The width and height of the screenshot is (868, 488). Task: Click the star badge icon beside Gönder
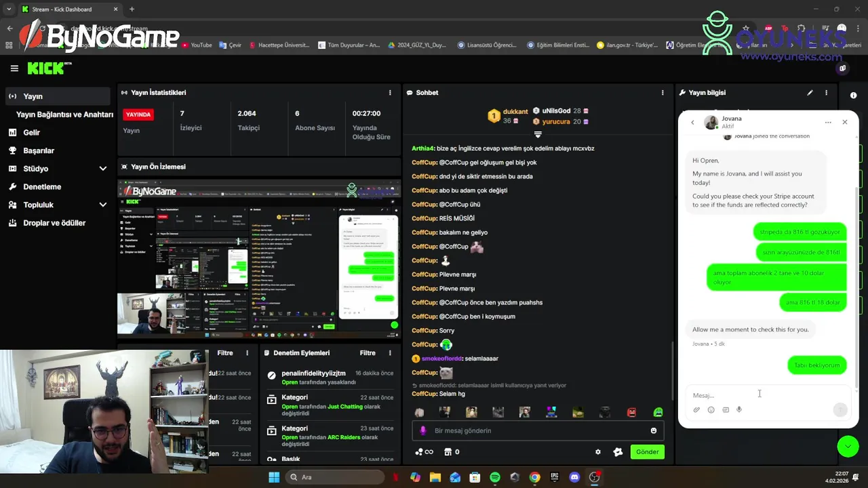click(x=618, y=452)
